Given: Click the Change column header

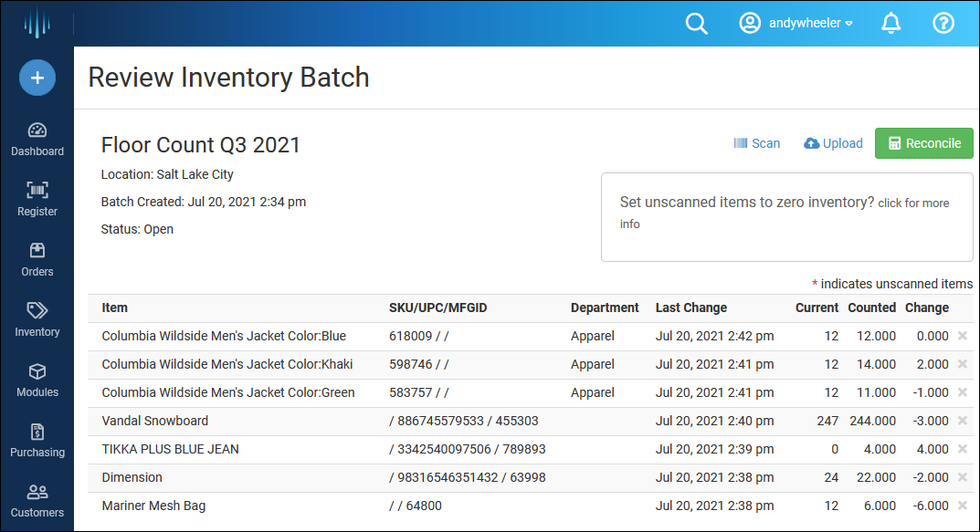Looking at the screenshot, I should coord(927,308).
